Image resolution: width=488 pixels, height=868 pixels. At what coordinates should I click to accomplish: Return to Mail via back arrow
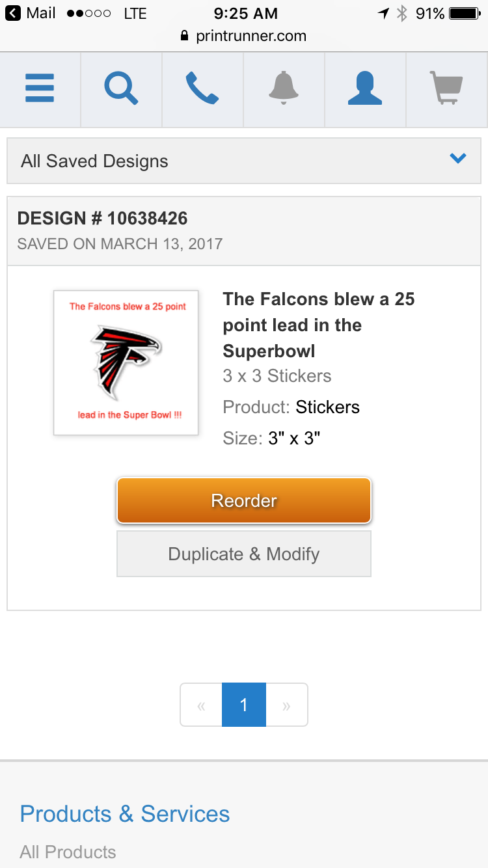31,13
